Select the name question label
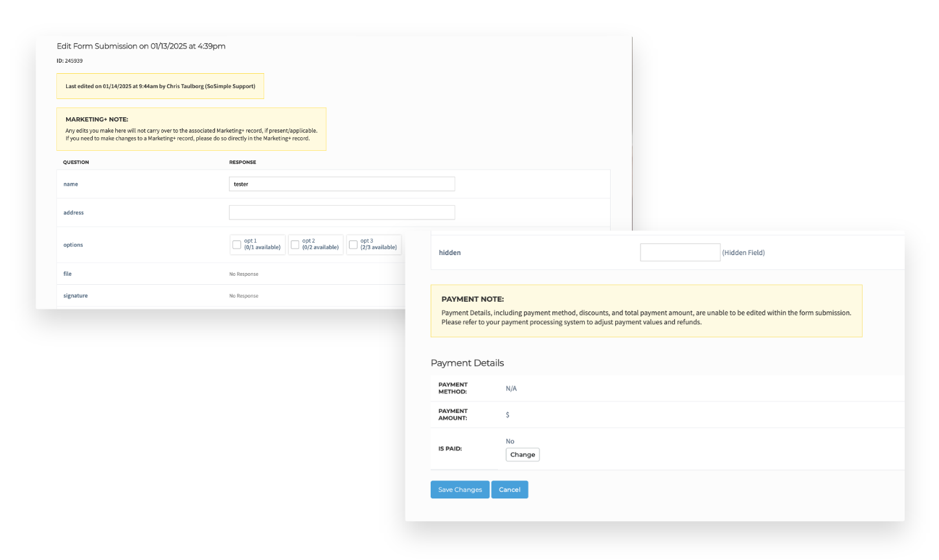This screenshot has height=560, width=939. coord(70,184)
